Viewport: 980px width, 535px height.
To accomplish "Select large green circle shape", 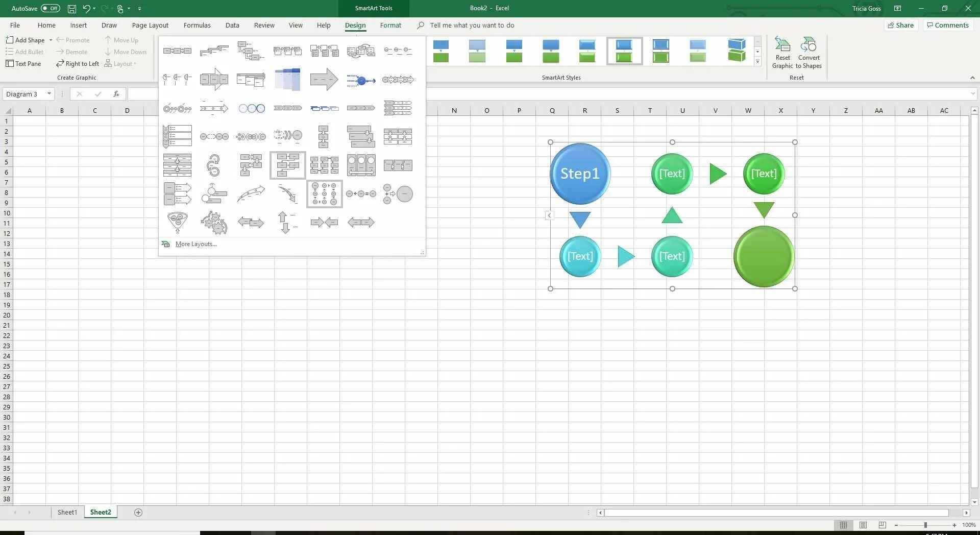I will [764, 257].
